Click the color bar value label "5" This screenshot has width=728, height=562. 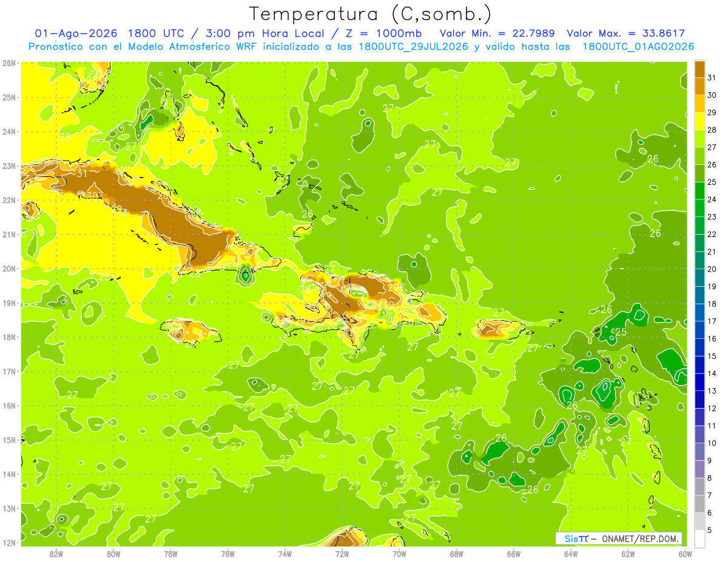point(709,530)
